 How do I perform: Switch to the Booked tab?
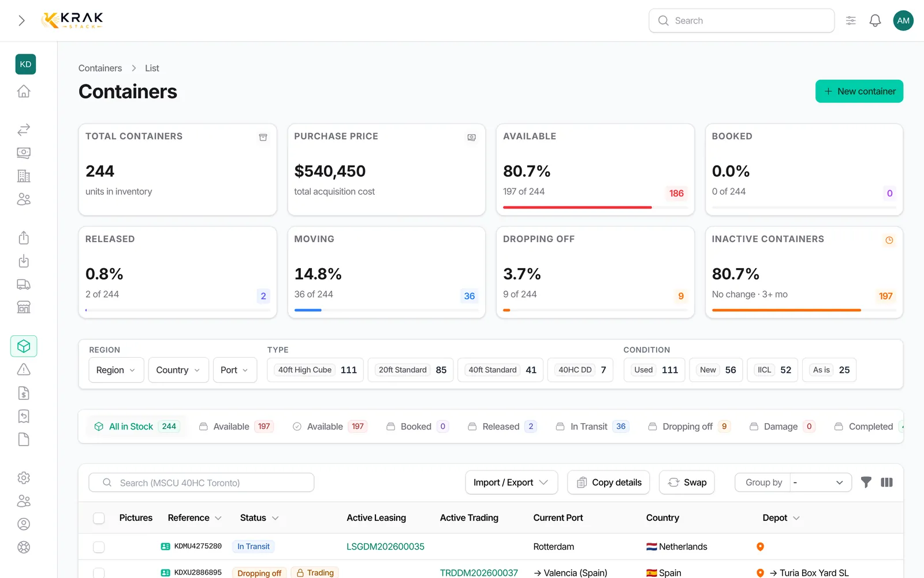click(x=417, y=427)
